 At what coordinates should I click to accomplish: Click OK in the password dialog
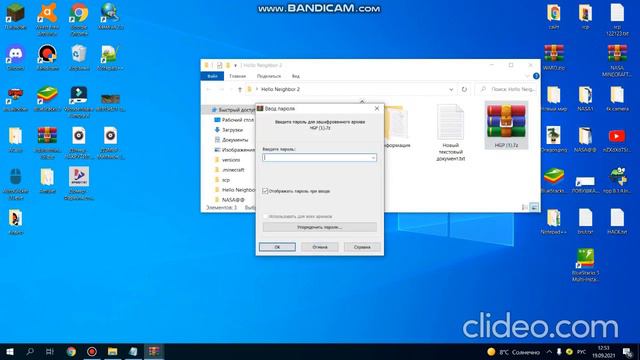click(277, 247)
